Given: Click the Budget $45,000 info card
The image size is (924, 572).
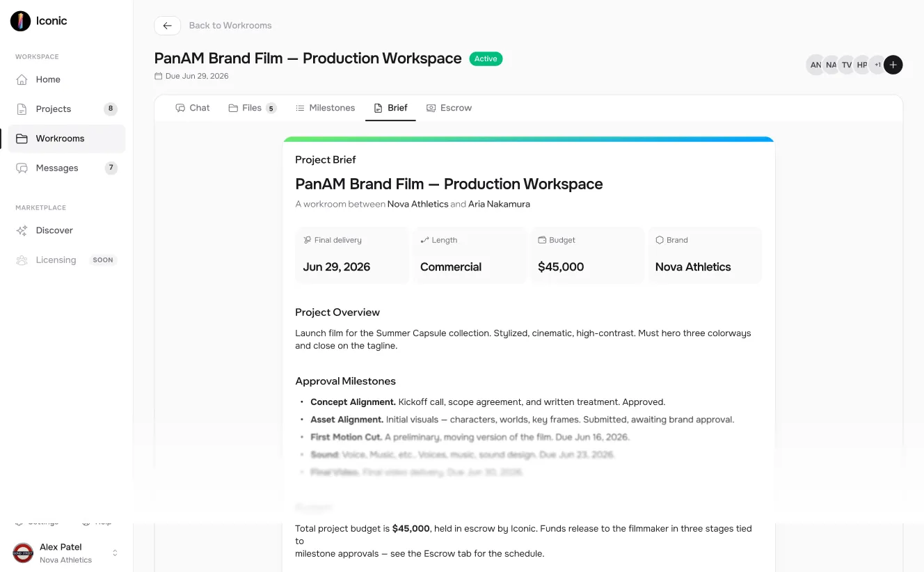Looking at the screenshot, I should (x=588, y=255).
